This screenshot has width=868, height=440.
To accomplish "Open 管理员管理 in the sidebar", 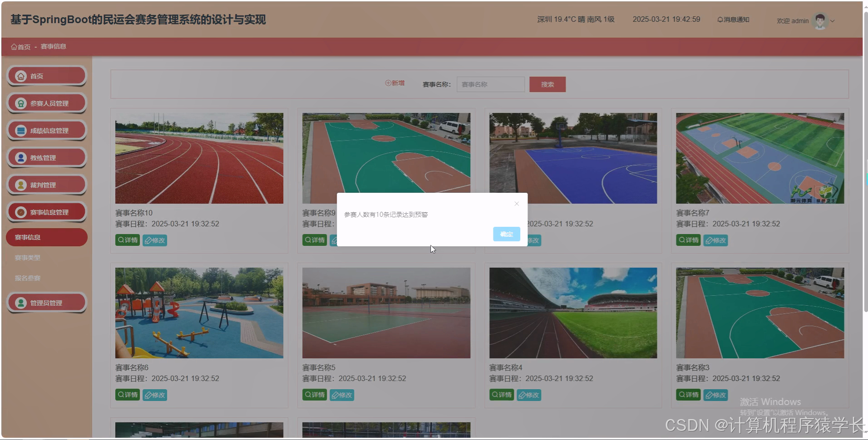I will pos(47,303).
